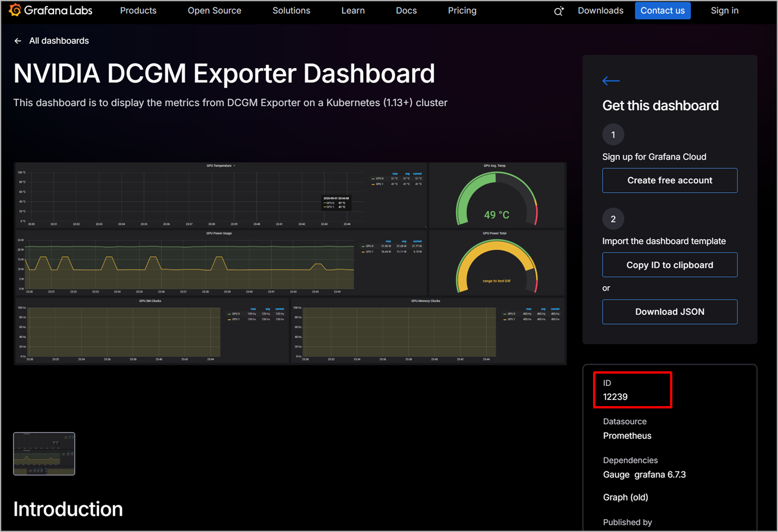Go to Downloads
This screenshot has height=532, width=778.
600,11
